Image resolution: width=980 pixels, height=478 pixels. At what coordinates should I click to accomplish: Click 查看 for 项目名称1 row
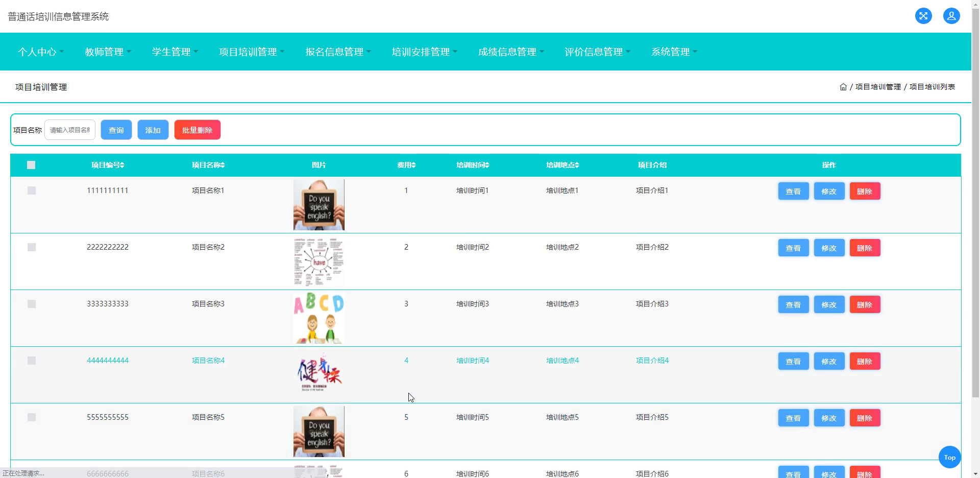[793, 192]
